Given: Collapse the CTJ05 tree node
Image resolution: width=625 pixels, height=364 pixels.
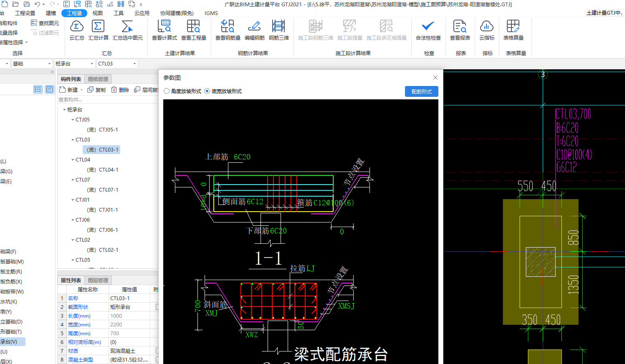Looking at the screenshot, I should click(x=73, y=120).
